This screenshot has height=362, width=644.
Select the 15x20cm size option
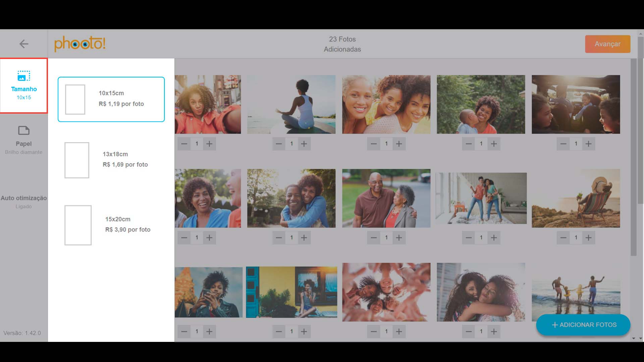tap(111, 225)
